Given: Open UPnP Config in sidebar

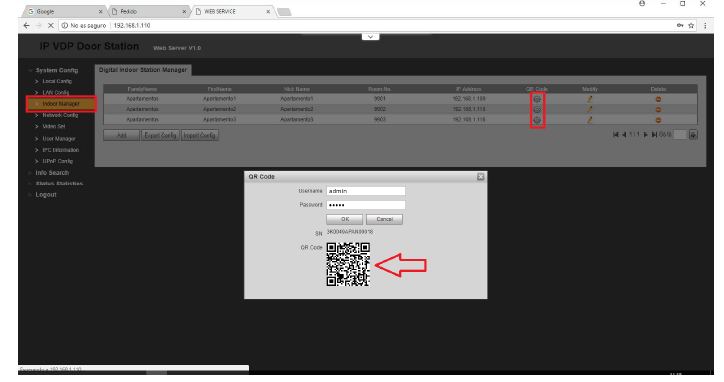Looking at the screenshot, I should point(57,161).
